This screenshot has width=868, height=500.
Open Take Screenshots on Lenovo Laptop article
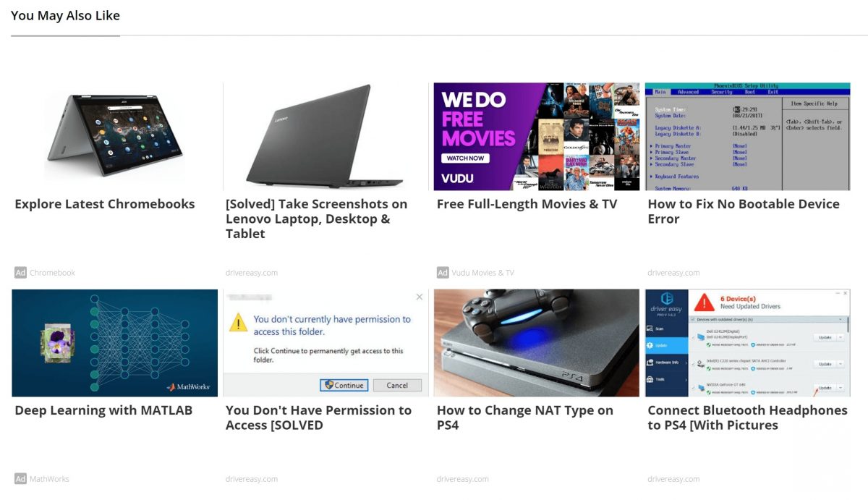tap(317, 219)
